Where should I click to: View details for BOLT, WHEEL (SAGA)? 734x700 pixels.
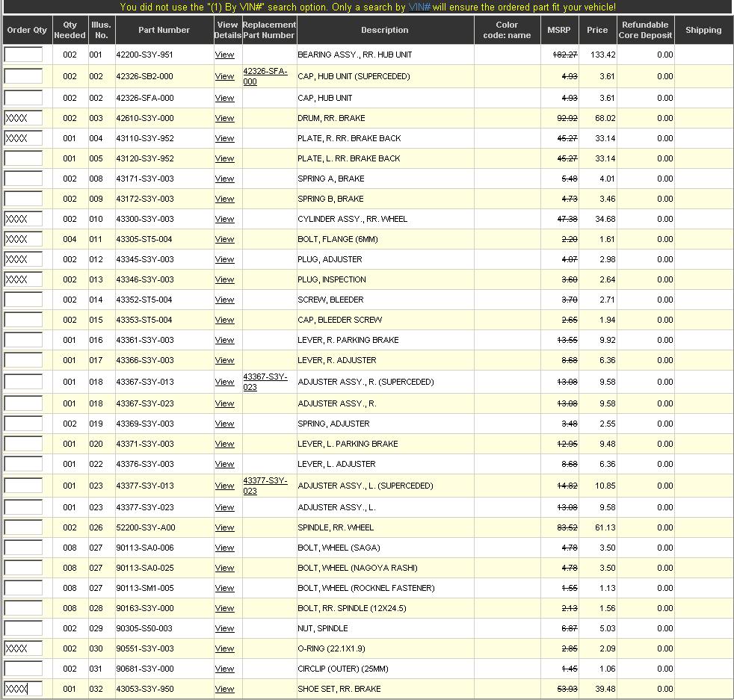pos(224,548)
